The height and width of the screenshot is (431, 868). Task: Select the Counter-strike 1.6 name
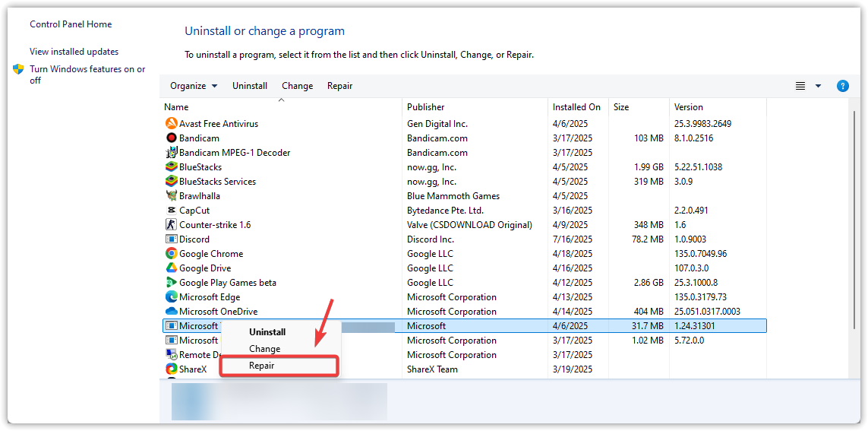pyautogui.click(x=215, y=224)
